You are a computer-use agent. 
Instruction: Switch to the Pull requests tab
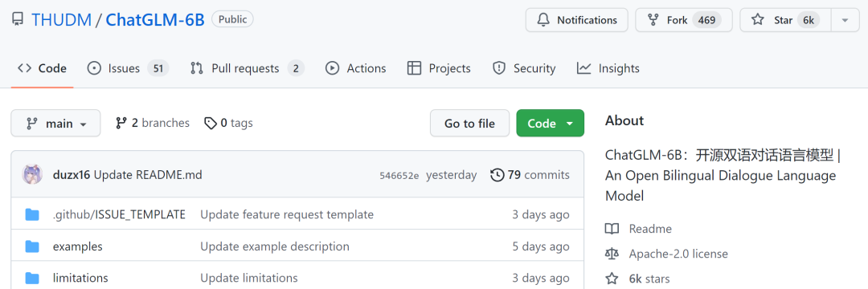click(247, 68)
